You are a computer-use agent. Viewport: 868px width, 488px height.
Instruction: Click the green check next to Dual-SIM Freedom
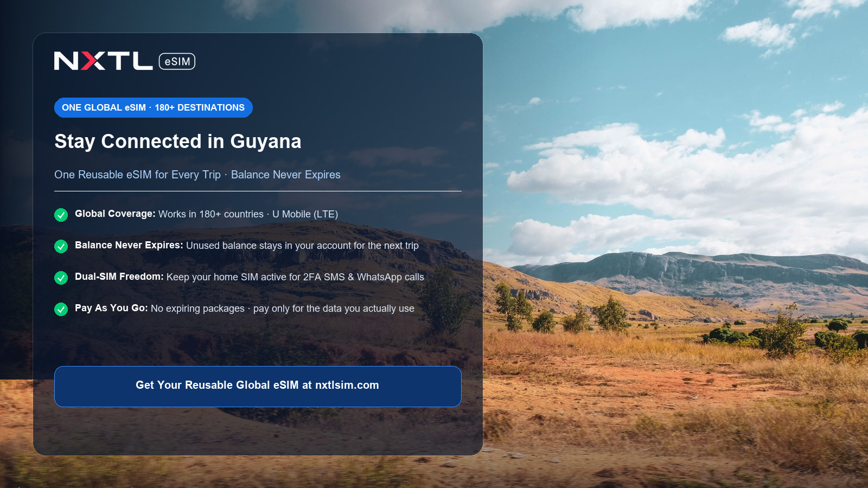point(61,278)
